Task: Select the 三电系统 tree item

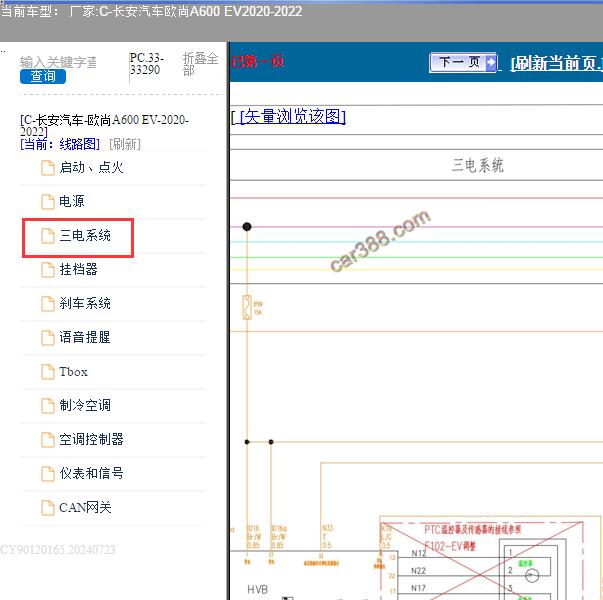Action: coord(85,235)
